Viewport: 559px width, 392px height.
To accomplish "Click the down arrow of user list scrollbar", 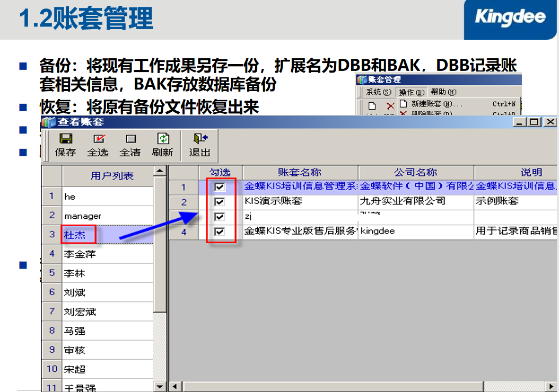I will click(160, 386).
